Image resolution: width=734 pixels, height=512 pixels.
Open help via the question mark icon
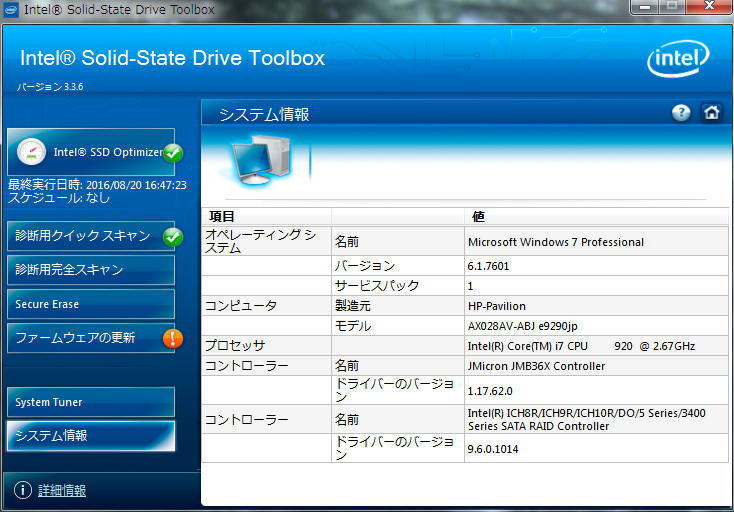point(681,112)
